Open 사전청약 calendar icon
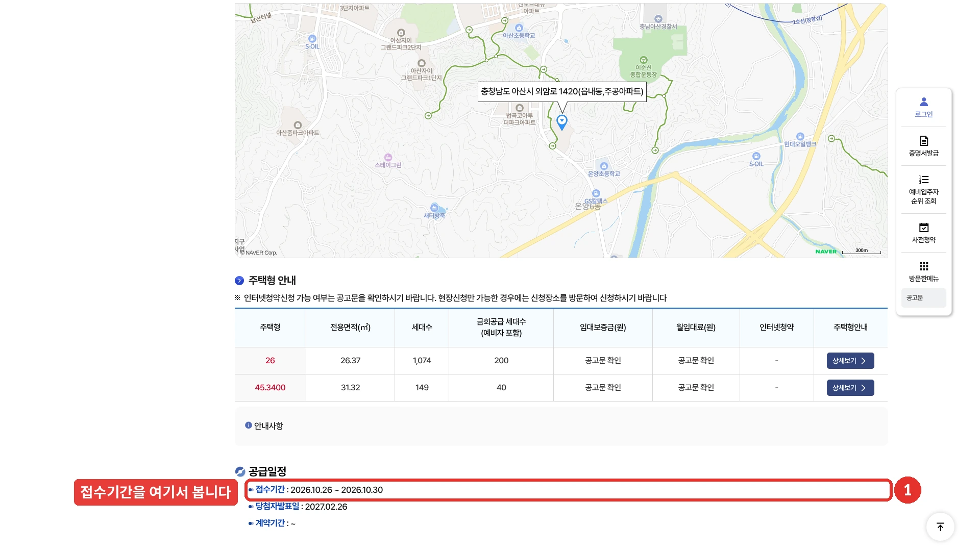This screenshot has height=551, width=980. point(924,228)
